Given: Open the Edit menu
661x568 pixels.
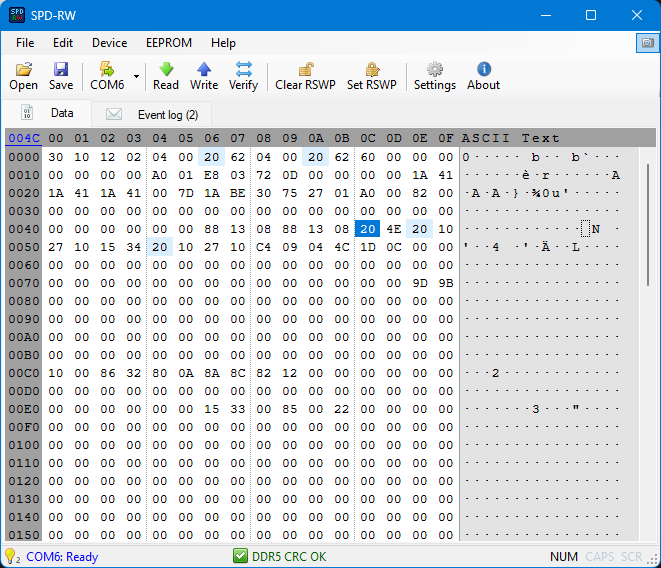Looking at the screenshot, I should tap(63, 43).
